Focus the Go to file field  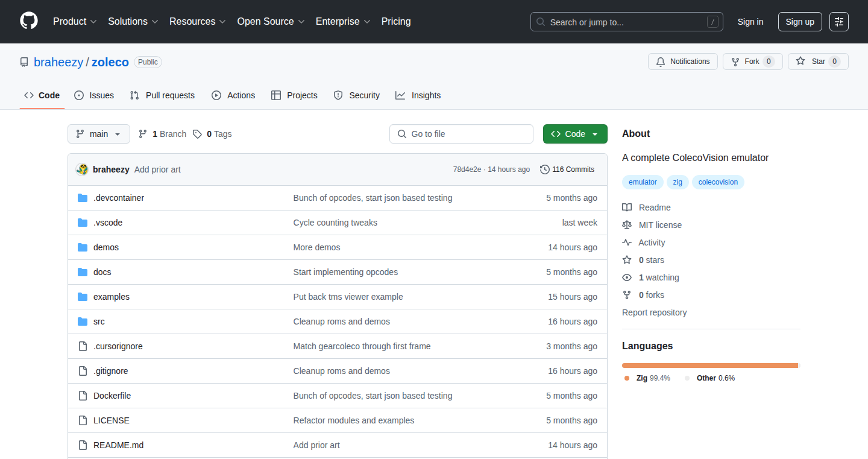[x=461, y=134]
